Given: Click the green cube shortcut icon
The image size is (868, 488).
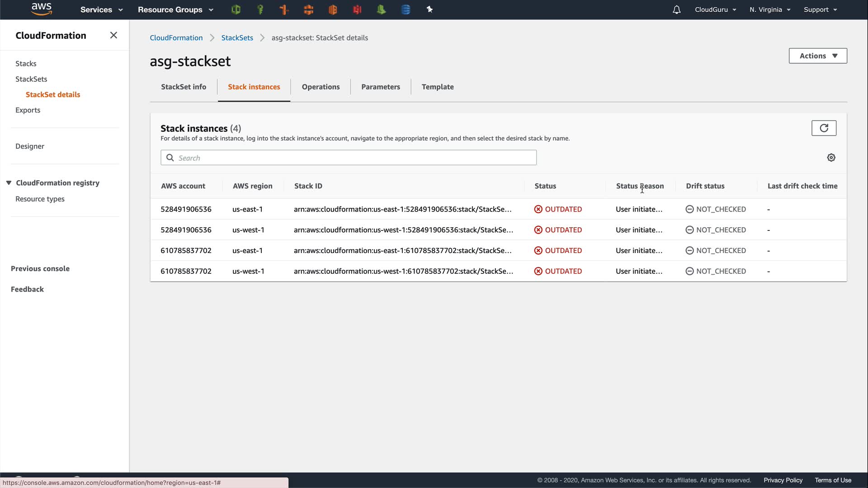Looking at the screenshot, I should coord(236,9).
